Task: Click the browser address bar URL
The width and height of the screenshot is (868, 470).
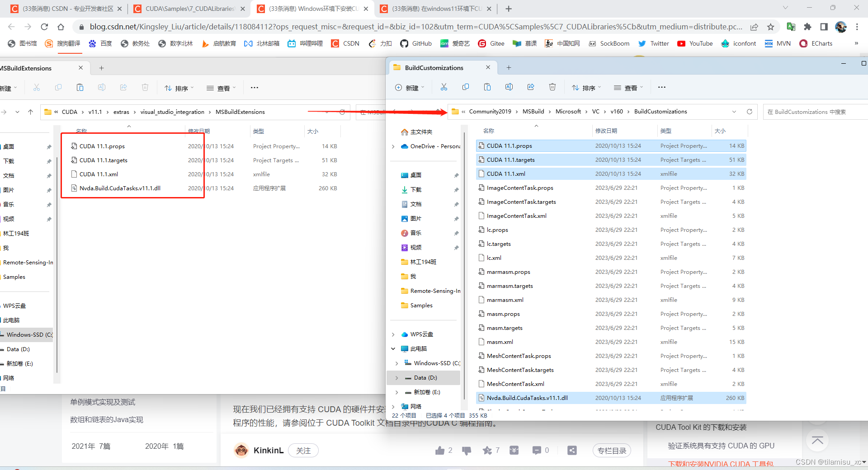Action: [x=415, y=27]
